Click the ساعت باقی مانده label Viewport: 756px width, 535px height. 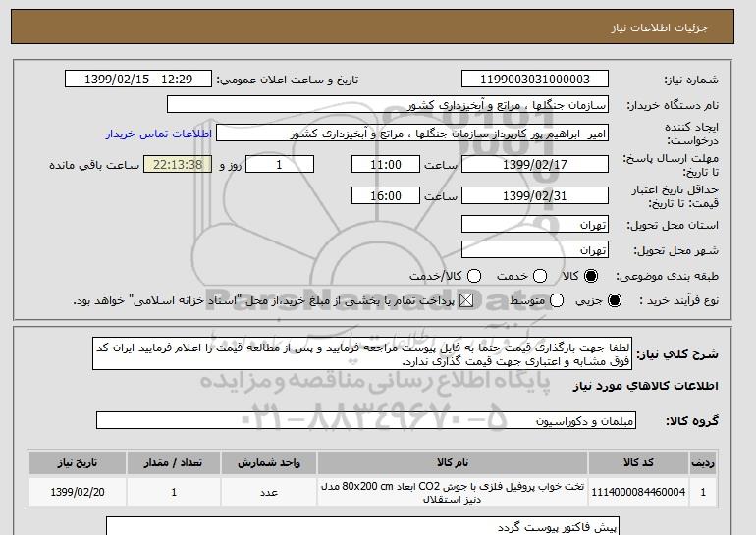[x=94, y=165]
